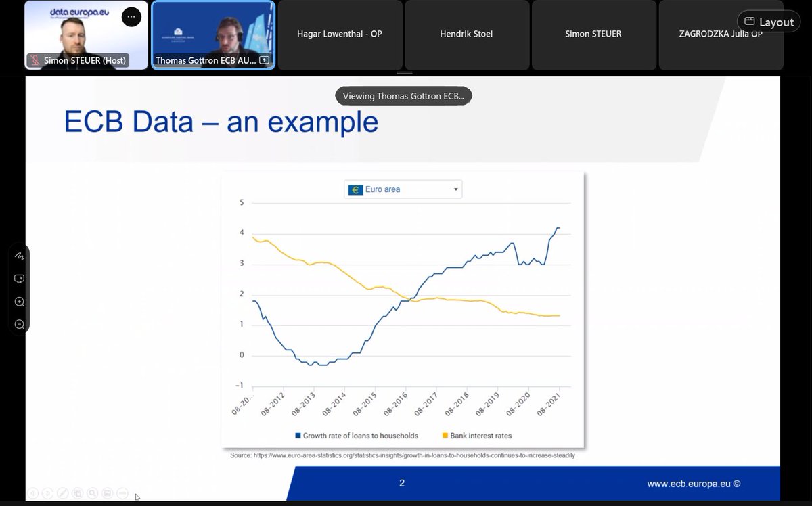Select Hendrik Stoel participant tile
812x506 pixels.
click(x=467, y=35)
